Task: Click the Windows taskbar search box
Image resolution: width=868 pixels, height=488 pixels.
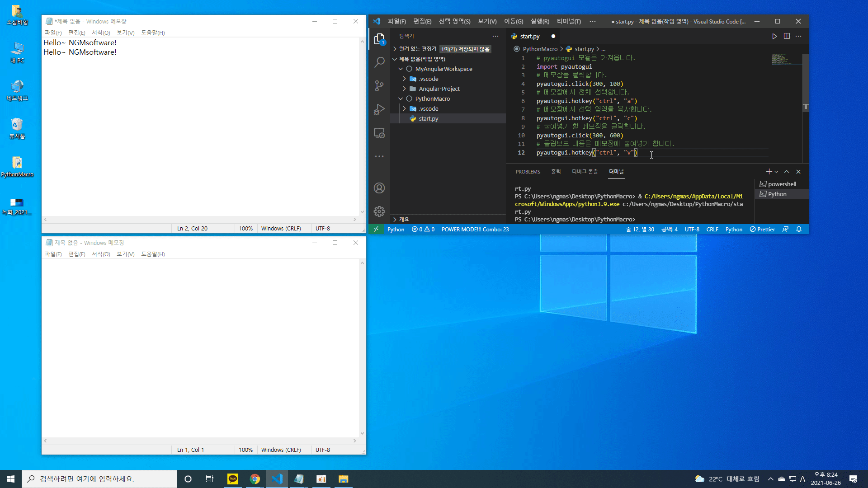Action: (x=99, y=479)
